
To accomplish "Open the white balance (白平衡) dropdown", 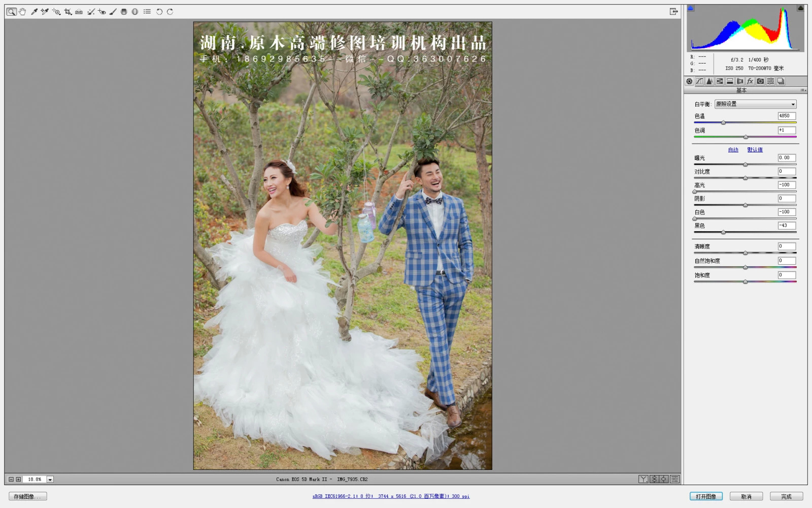I will (x=755, y=104).
